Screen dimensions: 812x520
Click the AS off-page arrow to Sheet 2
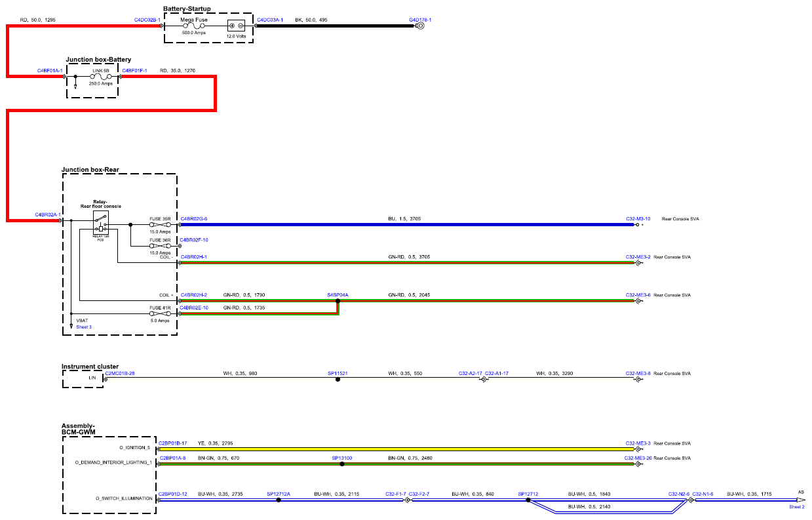point(800,500)
